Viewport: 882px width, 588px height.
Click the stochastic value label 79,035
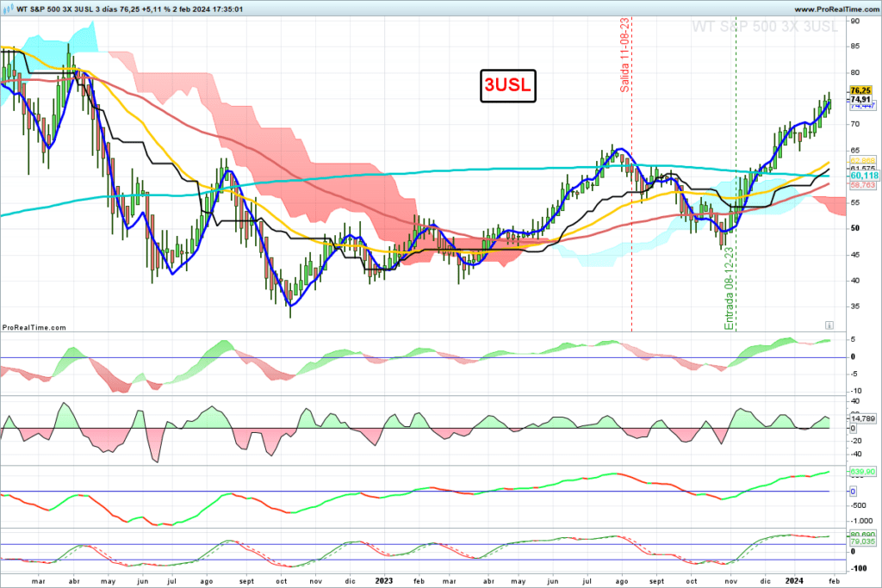pos(862,542)
